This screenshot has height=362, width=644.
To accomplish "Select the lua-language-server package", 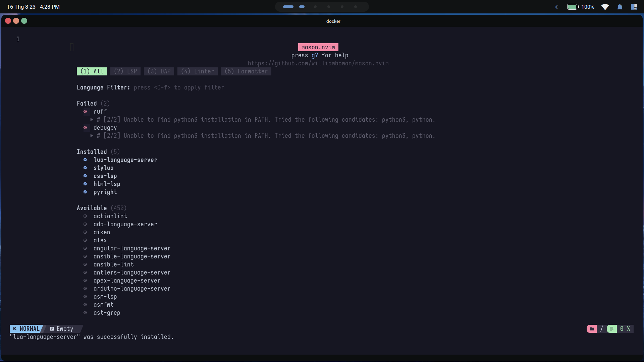I will click(125, 160).
